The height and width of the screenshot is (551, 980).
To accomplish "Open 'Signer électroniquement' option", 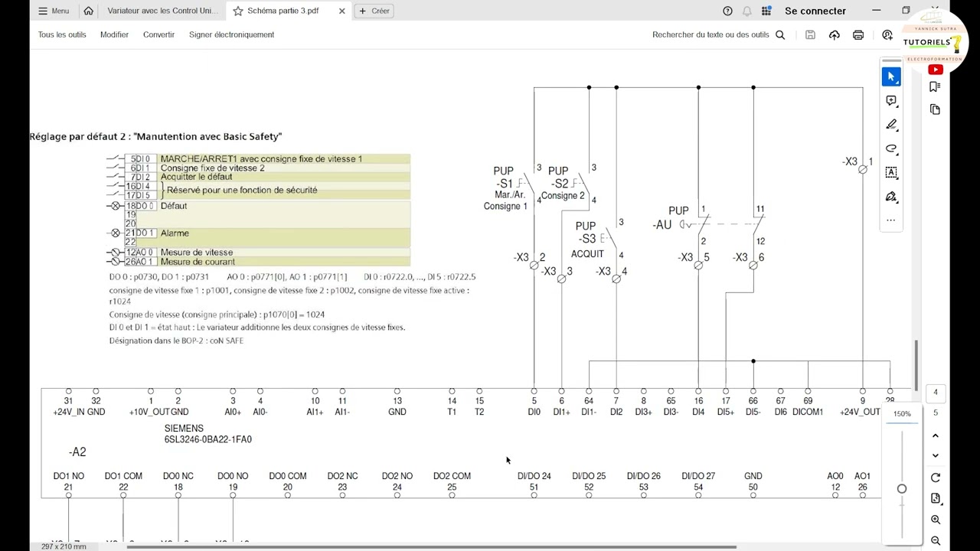I will coord(231,34).
